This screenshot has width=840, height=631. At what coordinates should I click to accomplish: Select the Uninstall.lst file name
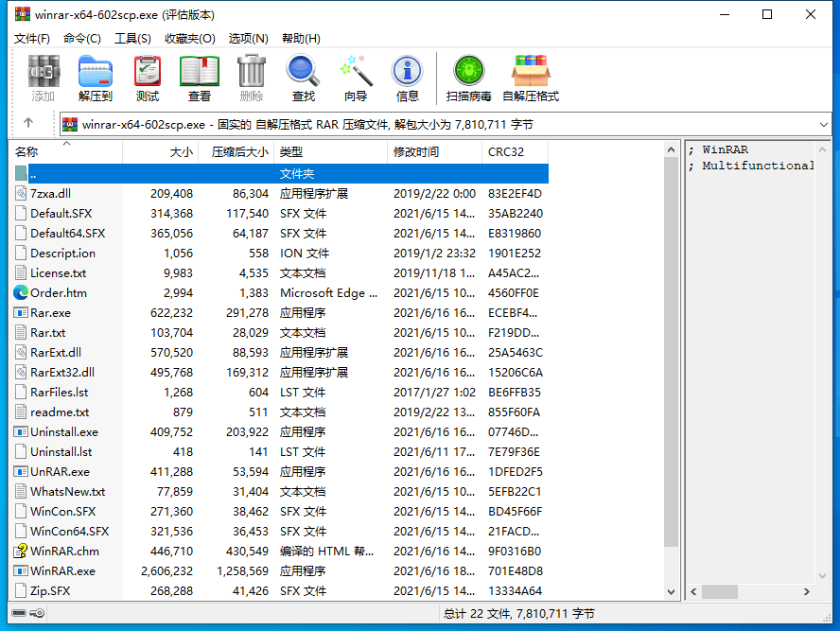(61, 451)
